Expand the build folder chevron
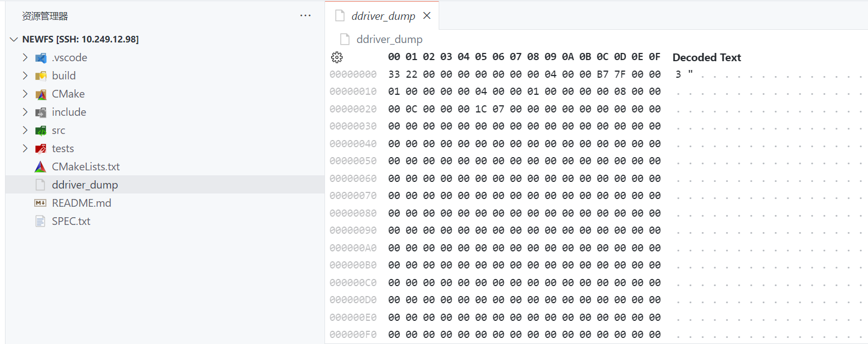 click(x=25, y=76)
